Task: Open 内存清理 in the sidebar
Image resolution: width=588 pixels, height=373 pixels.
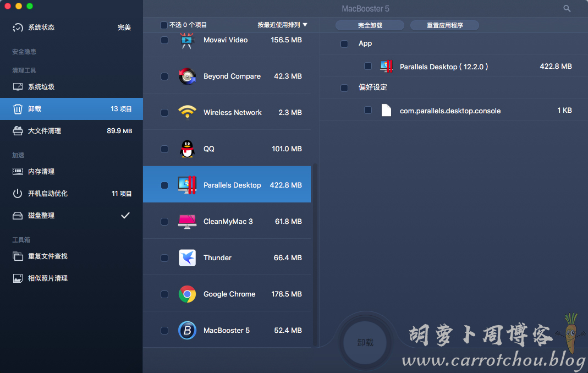Action: (72, 172)
